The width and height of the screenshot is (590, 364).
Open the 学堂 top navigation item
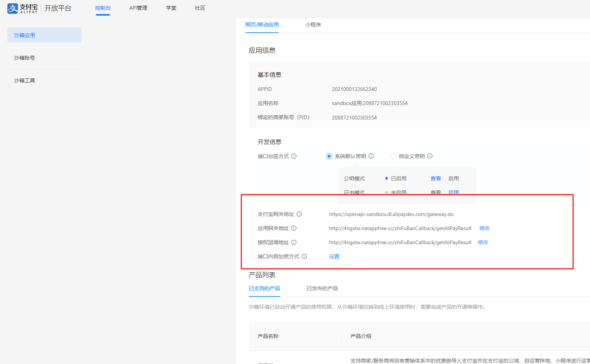pos(171,8)
